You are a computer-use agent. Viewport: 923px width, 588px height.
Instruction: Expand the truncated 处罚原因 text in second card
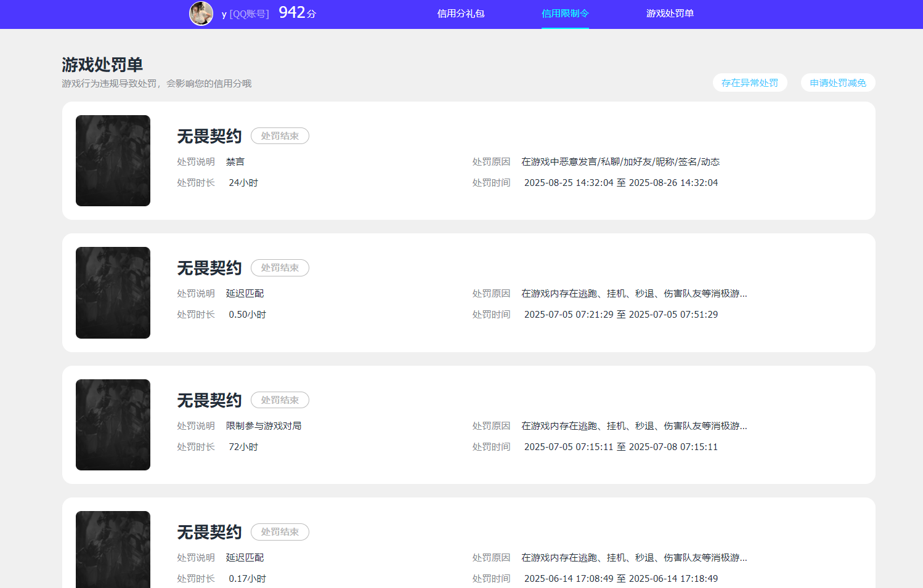(x=742, y=294)
